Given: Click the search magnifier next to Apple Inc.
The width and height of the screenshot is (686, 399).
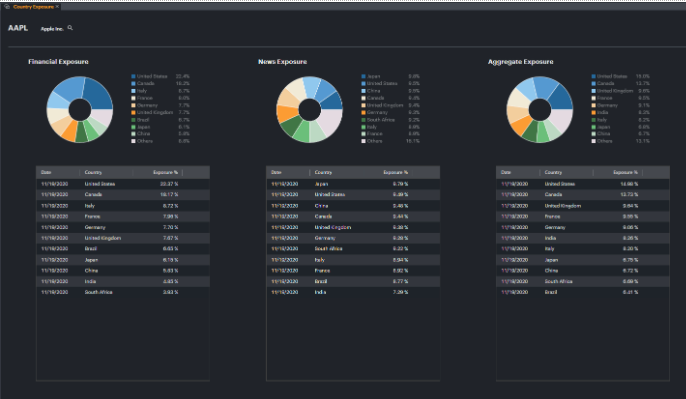Looking at the screenshot, I should pyautogui.click(x=70, y=28).
